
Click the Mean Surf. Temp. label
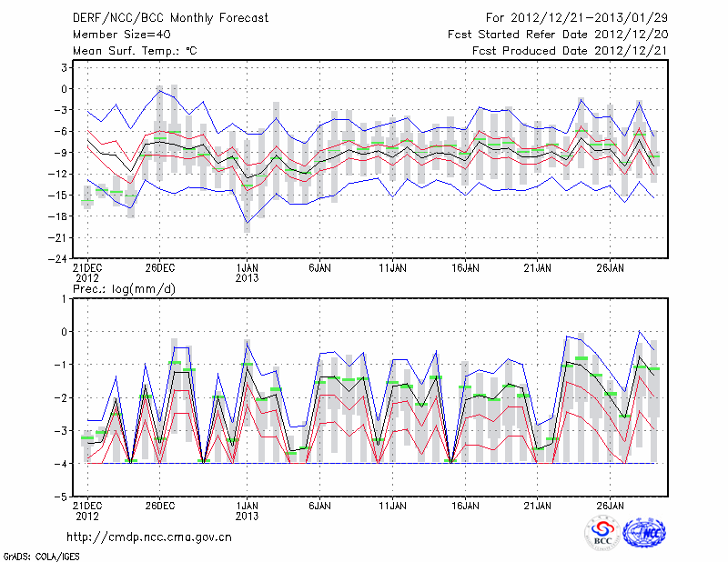tap(134, 51)
